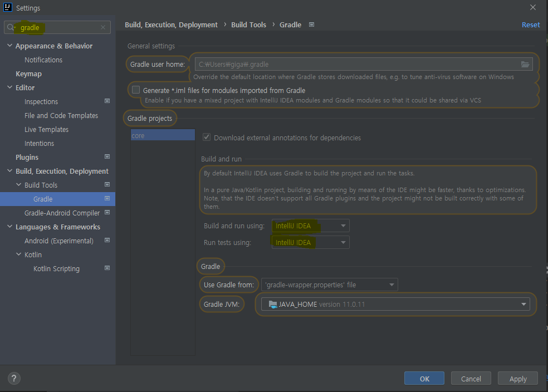
Task: Click the project-level marker icon next to Inspections
Action: click(107, 101)
